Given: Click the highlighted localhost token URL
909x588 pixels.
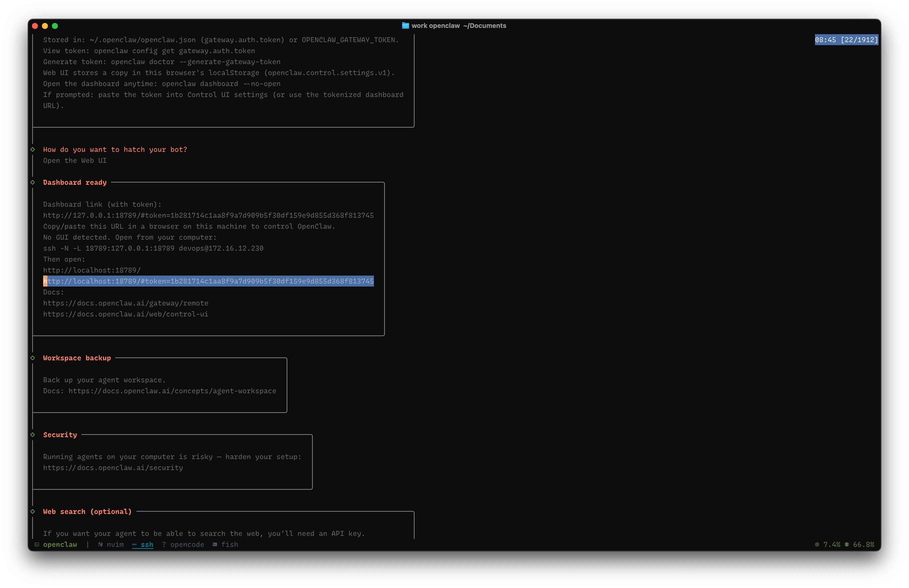Looking at the screenshot, I should [x=209, y=281].
